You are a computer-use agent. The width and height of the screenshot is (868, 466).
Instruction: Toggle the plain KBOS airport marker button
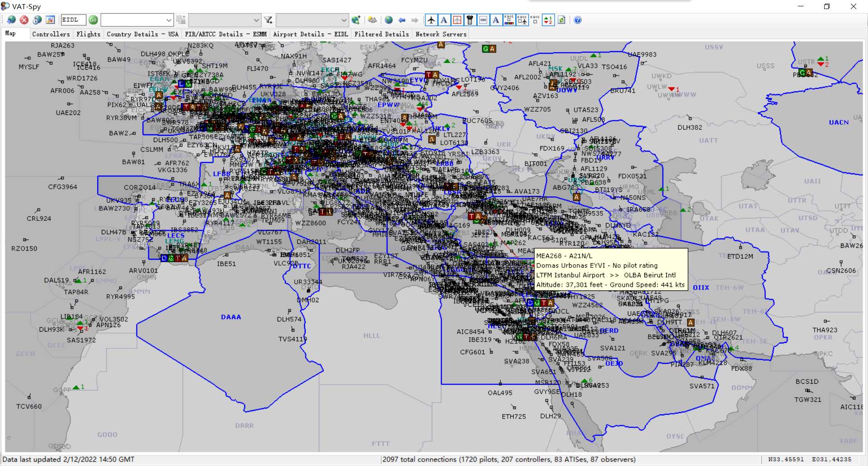[535, 20]
